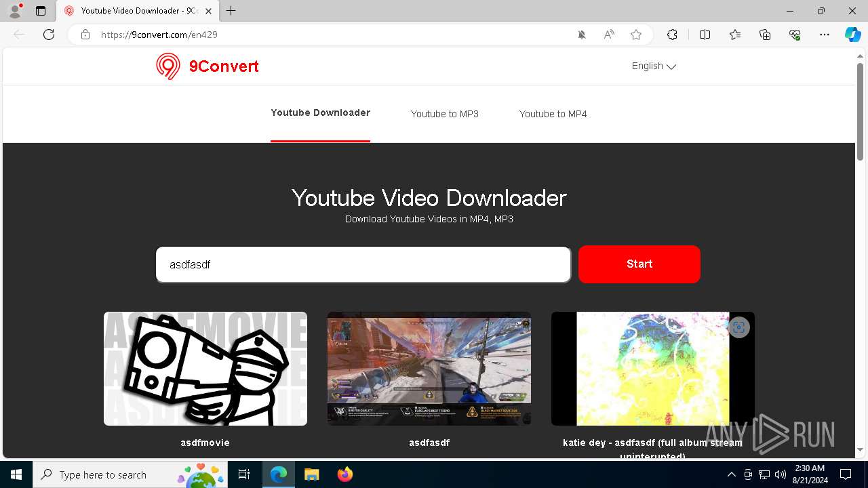The width and height of the screenshot is (868, 488).
Task: Open the Collections icon
Action: [x=765, y=35]
